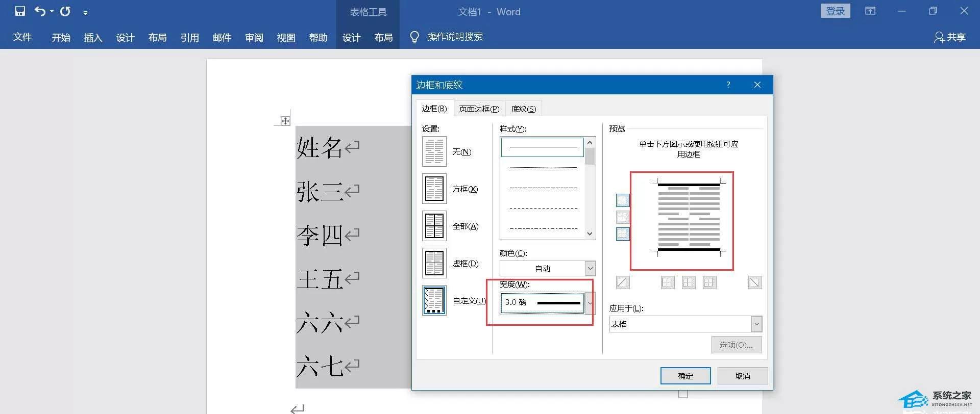
Task: Open the Customize Quick Access Toolbar arrow
Action: (x=85, y=12)
